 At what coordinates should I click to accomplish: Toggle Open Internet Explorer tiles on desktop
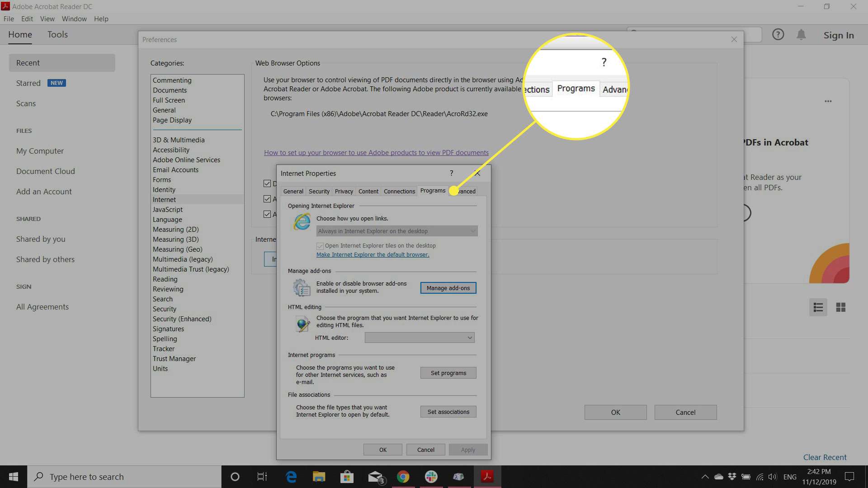click(x=320, y=245)
